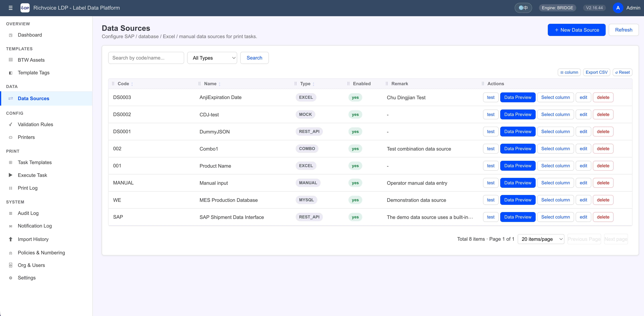Edit the SAP Shipment Data Interface

tap(583, 217)
